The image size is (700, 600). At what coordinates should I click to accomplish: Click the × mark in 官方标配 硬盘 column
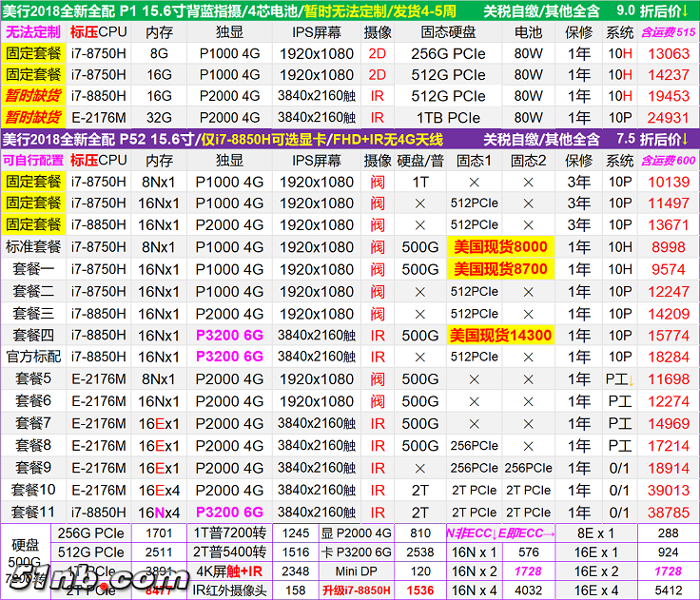[x=419, y=357]
